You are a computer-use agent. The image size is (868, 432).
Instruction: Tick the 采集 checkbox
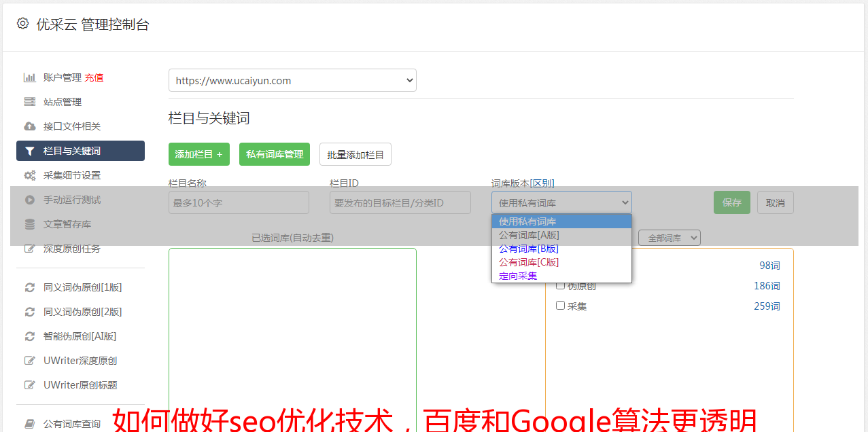(x=560, y=306)
